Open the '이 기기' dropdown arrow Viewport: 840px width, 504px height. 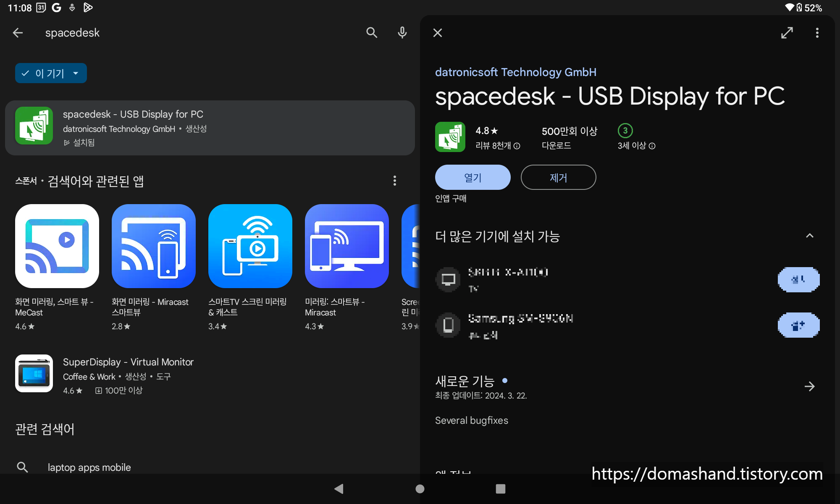click(76, 73)
